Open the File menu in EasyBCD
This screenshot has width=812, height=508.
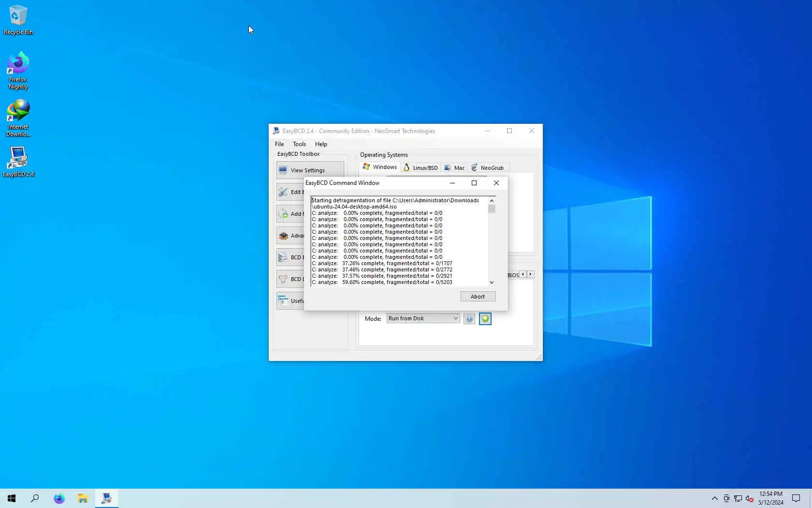(x=279, y=144)
